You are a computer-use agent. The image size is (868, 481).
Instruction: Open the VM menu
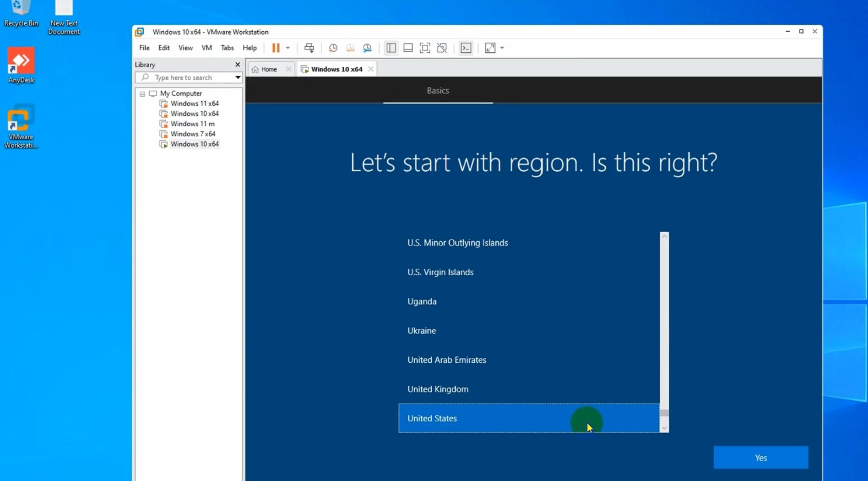[x=206, y=48]
